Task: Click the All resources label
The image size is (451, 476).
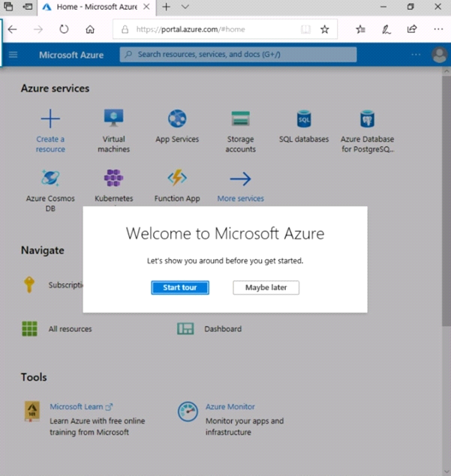Action: pos(70,329)
